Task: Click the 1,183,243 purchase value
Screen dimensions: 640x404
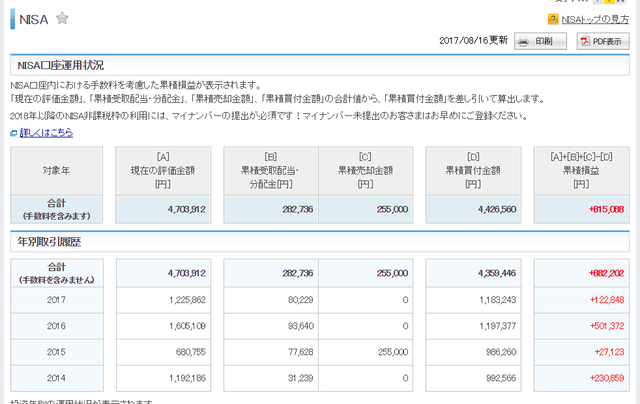Action: [x=498, y=300]
